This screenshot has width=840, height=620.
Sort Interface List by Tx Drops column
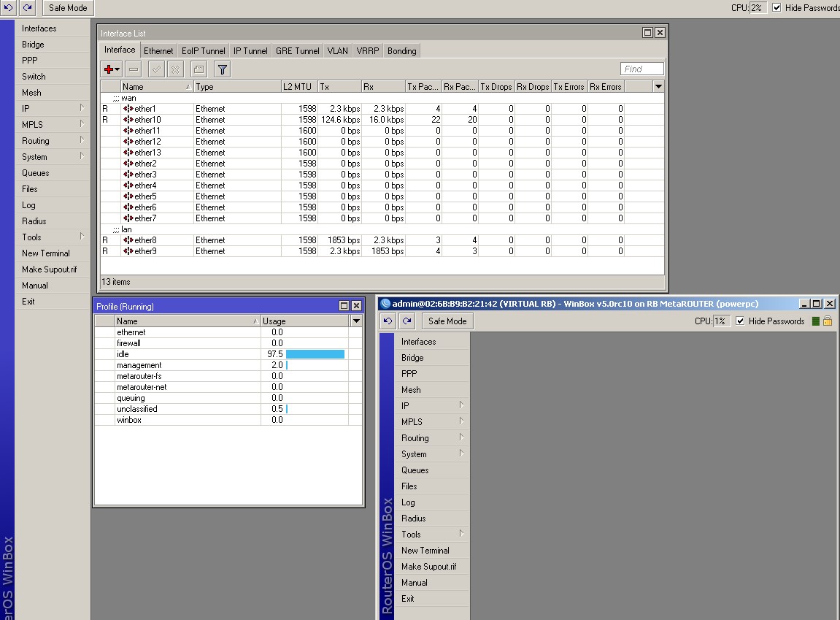[496, 87]
